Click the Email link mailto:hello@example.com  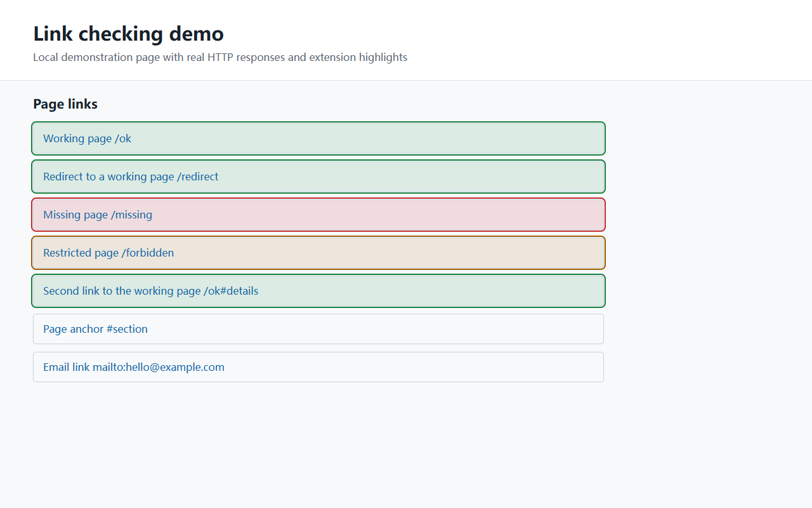click(318, 367)
